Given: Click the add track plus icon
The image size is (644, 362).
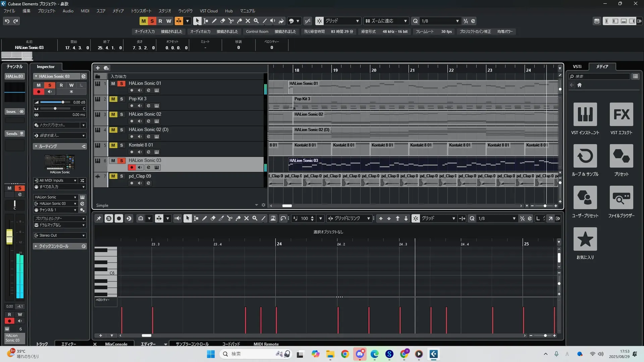Looking at the screenshot, I should coord(98,68).
